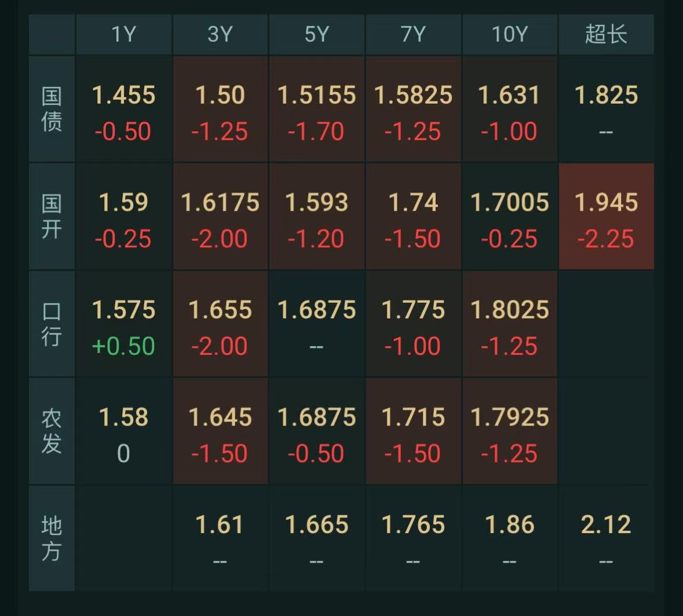This screenshot has width=683, height=616.
Task: Open 国债 5Y cell showing 1.5155
Action: click(317, 109)
